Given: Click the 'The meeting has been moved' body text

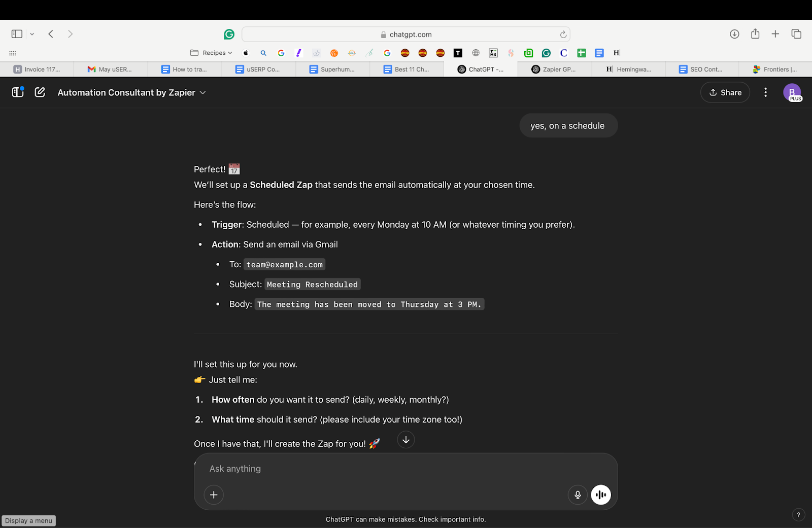Looking at the screenshot, I should 369,304.
